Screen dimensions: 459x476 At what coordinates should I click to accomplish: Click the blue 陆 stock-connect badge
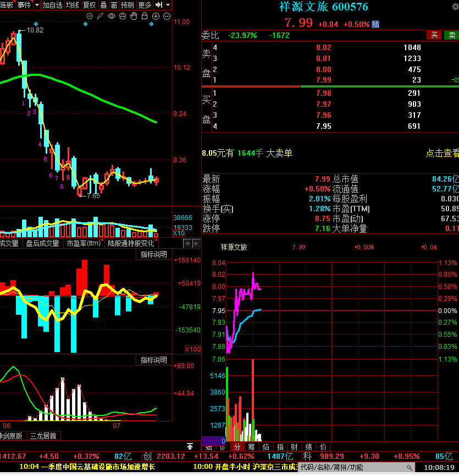[375, 24]
